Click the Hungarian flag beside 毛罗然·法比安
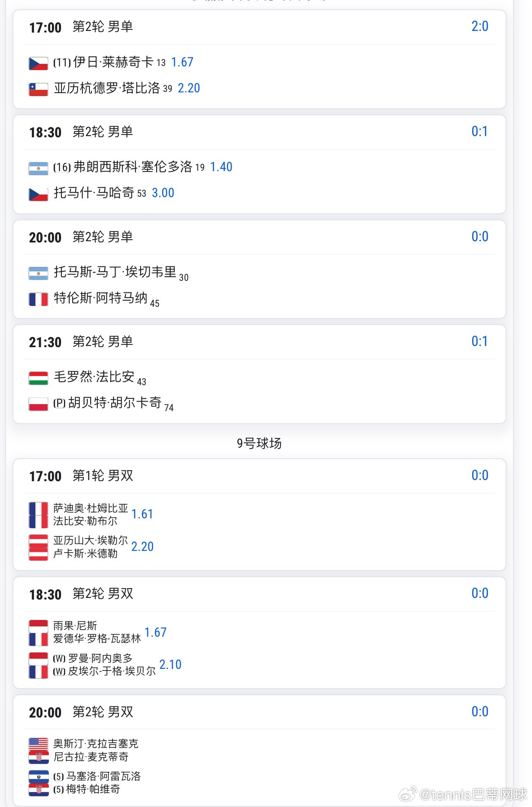The width and height of the screenshot is (532, 807). click(38, 378)
